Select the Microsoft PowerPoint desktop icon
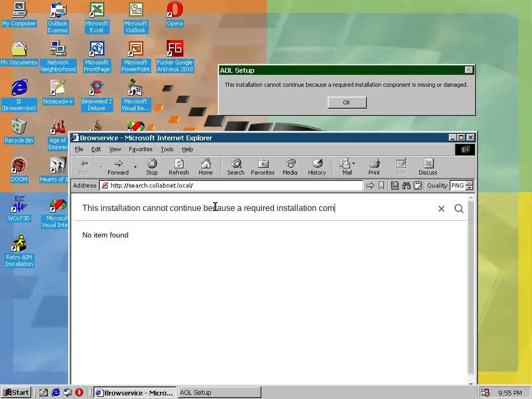Viewport: 532px width, 399px height. [x=136, y=56]
